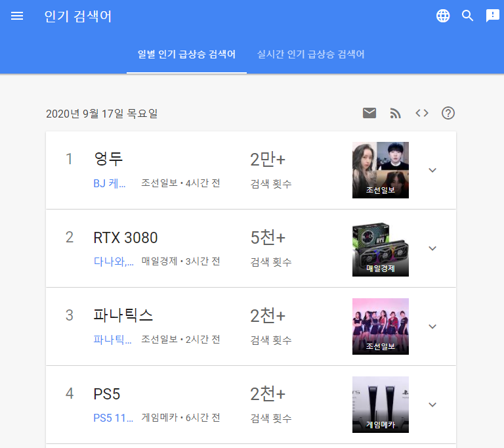Expand the 파나틱스 trend row
The image size is (504, 448).
click(x=432, y=326)
